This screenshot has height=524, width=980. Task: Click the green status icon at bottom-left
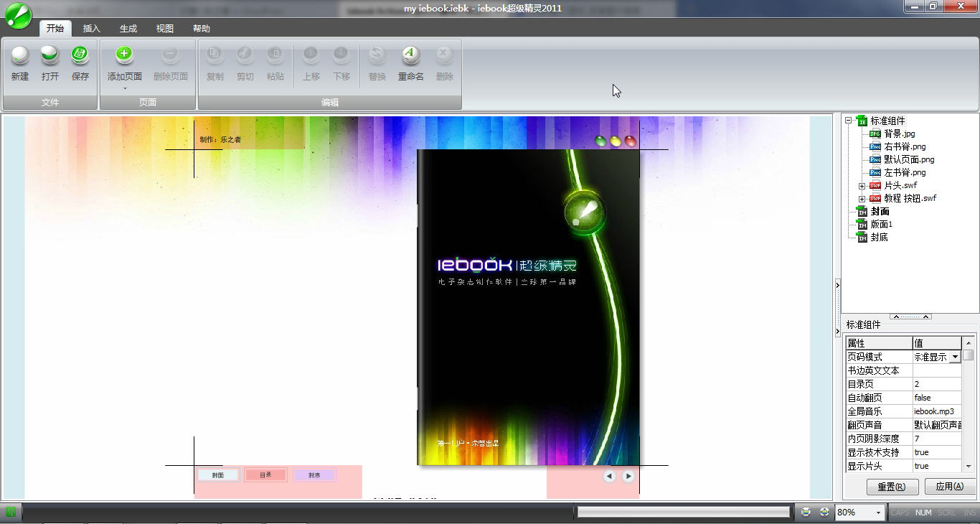click(11, 512)
